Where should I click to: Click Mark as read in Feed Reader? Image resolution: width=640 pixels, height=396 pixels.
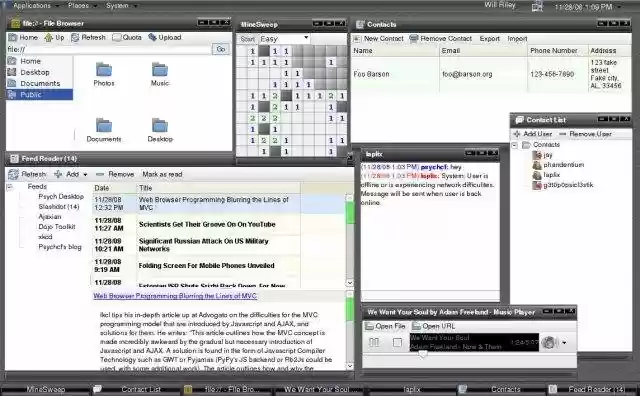(x=162, y=174)
